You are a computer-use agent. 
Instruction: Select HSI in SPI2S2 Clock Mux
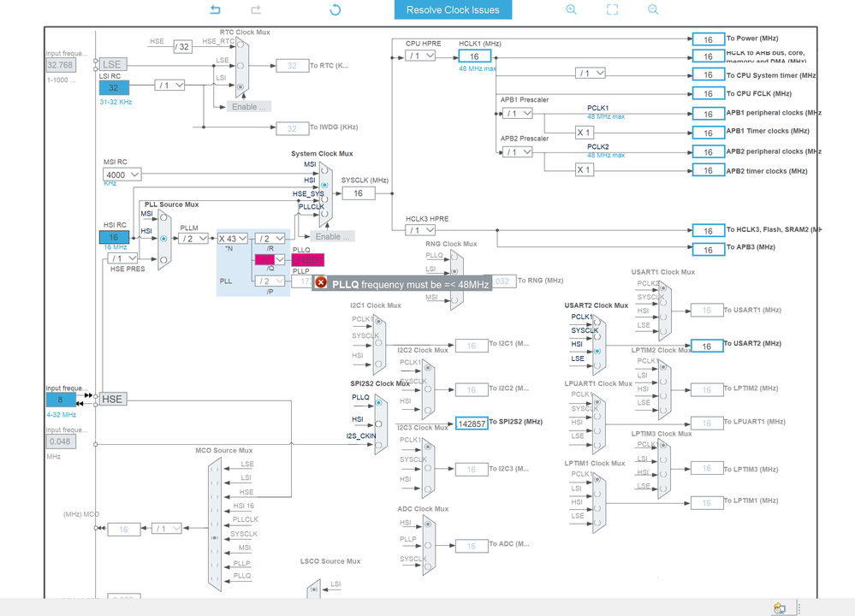(x=378, y=423)
